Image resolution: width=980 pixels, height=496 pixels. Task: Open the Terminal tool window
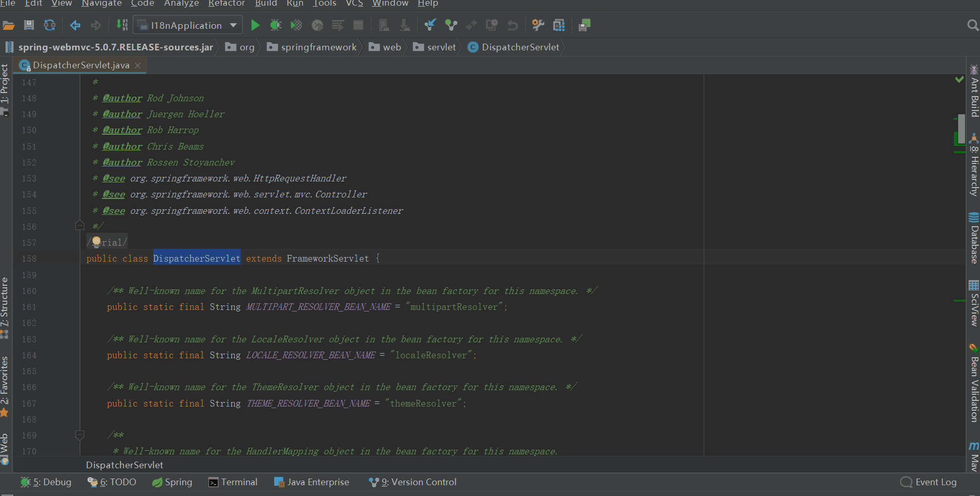click(x=233, y=482)
